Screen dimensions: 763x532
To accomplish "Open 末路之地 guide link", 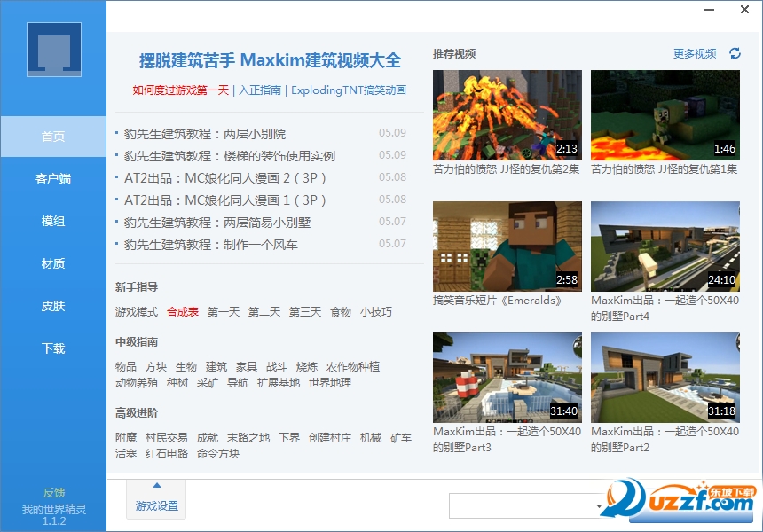I will point(248,438).
